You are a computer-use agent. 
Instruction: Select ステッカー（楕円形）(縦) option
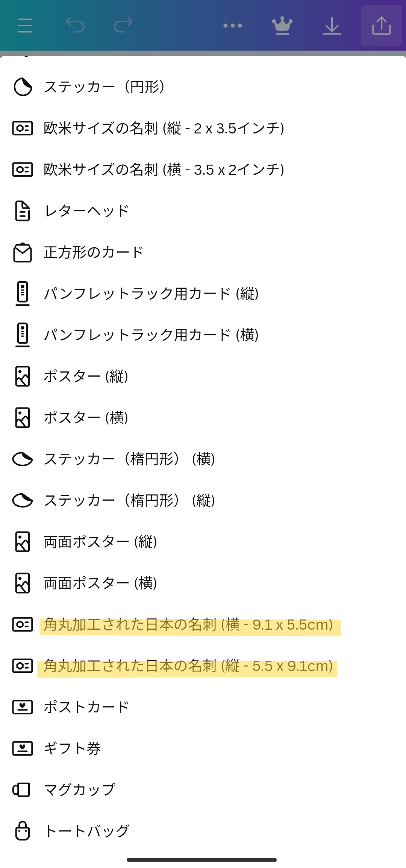(129, 500)
